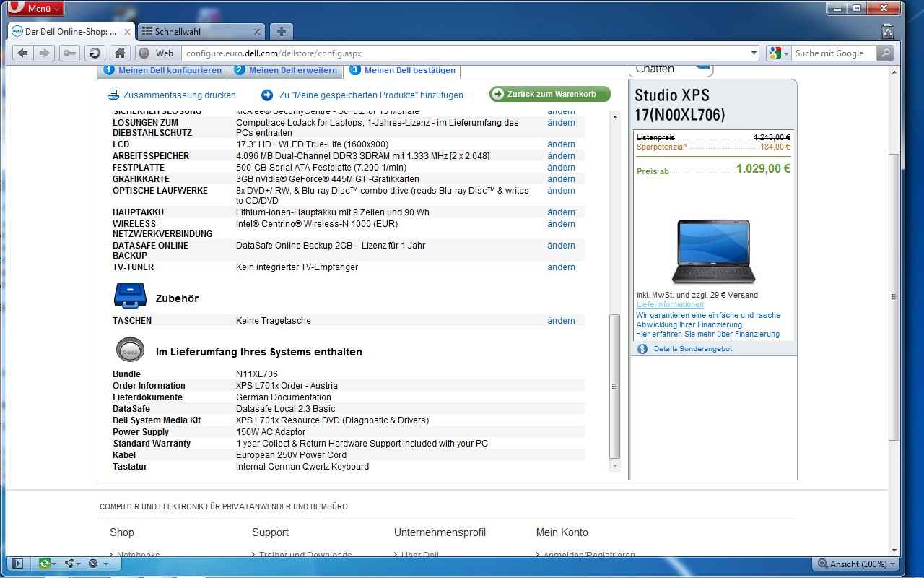The image size is (924, 578).
Task: Click ändern for TV-TUNER row
Action: (x=561, y=267)
